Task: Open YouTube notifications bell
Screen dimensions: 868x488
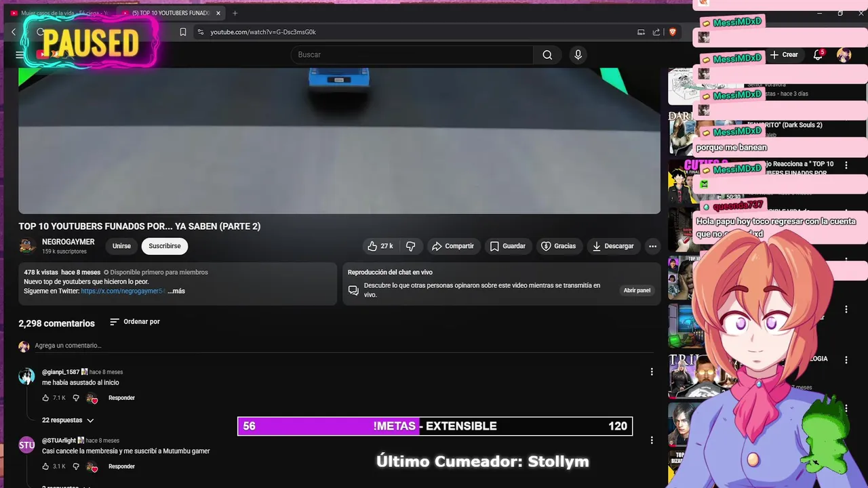Action: [818, 55]
